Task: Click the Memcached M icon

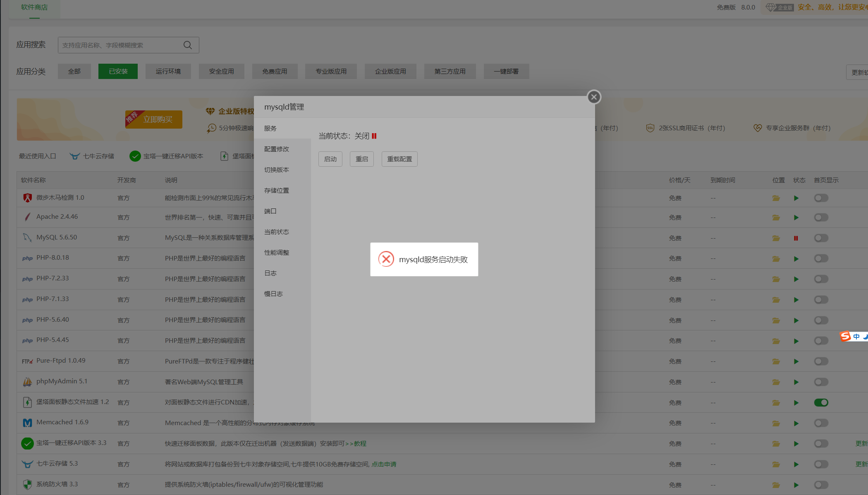Action: click(27, 423)
